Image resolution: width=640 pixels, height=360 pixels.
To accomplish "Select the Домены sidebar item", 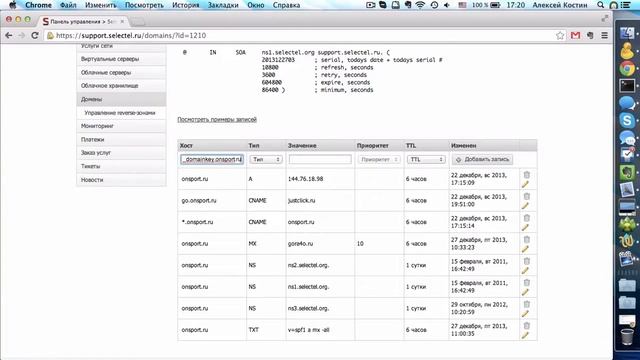I will coord(121,99).
